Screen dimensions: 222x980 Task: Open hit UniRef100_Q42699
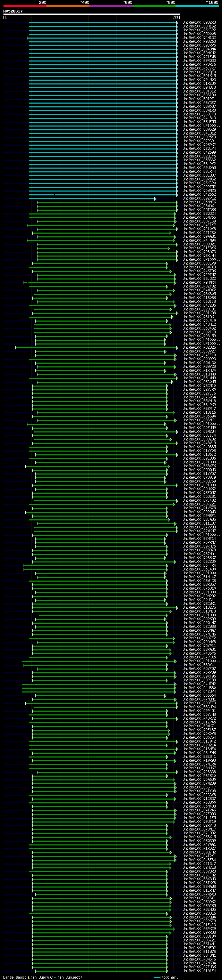click(199, 153)
